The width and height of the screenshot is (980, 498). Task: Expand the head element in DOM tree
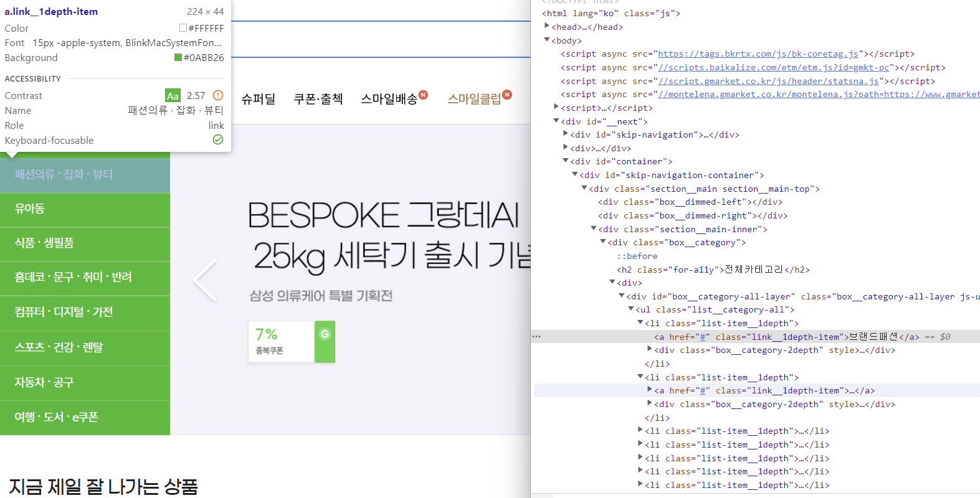pyautogui.click(x=547, y=26)
